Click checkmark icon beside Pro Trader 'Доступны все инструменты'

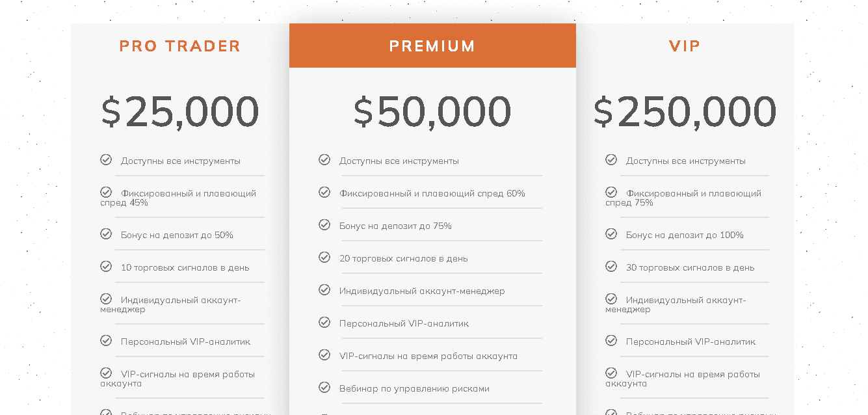[x=106, y=159]
